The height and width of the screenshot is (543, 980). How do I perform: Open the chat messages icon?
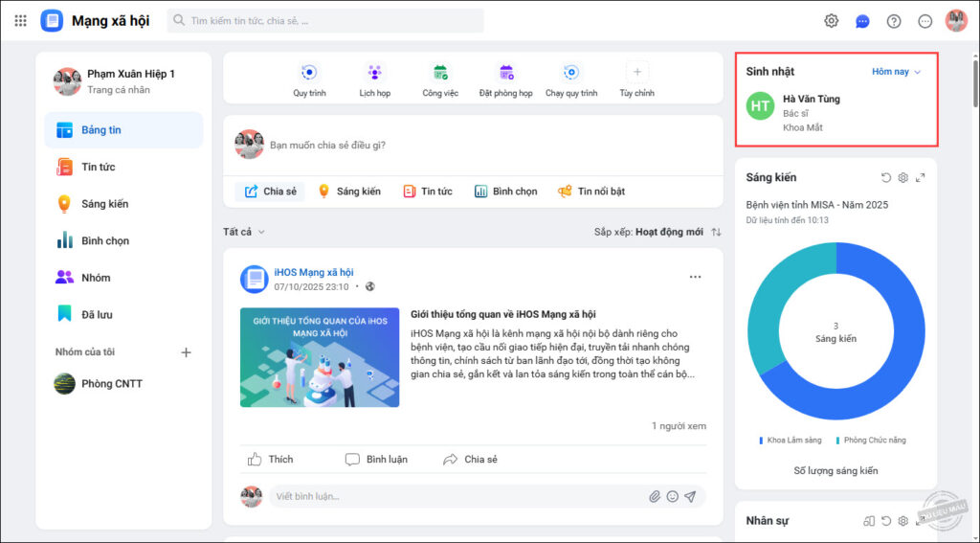[862, 21]
